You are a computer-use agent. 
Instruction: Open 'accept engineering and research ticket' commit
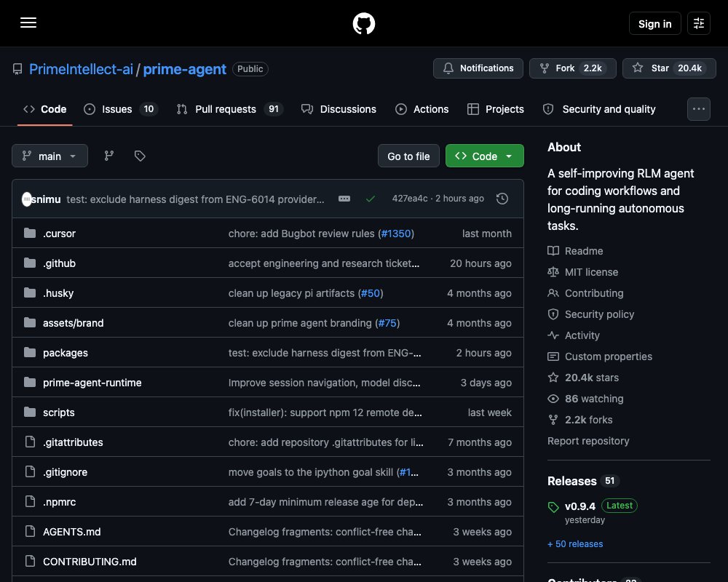point(324,263)
